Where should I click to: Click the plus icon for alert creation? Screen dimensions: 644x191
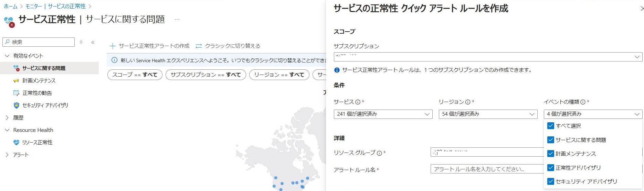click(113, 46)
